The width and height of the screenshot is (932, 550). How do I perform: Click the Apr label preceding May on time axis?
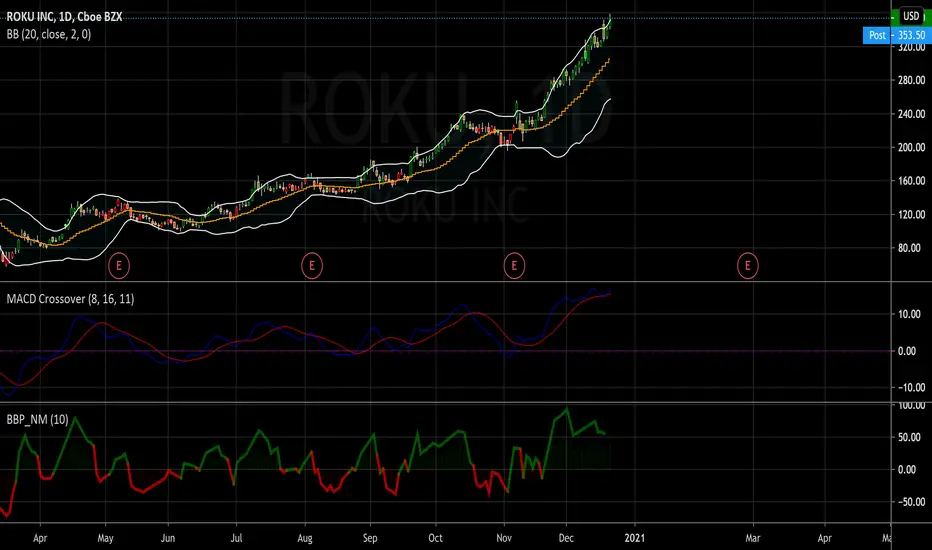click(40, 538)
